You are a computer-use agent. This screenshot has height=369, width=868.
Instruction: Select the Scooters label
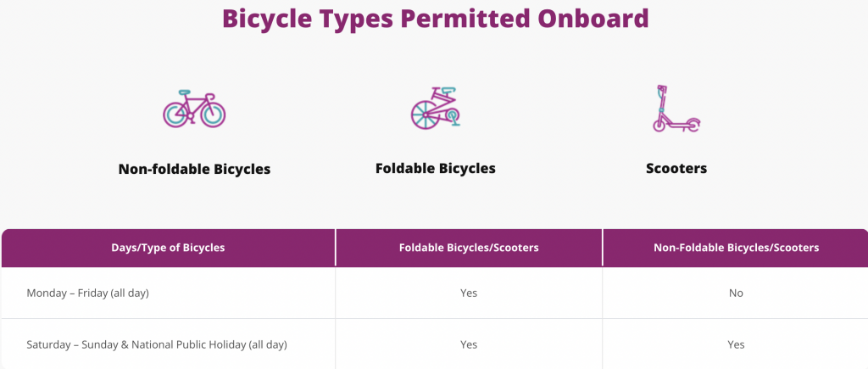(x=676, y=168)
